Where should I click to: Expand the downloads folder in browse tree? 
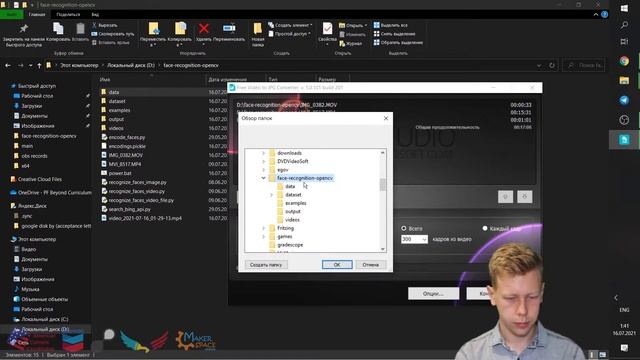[263, 153]
